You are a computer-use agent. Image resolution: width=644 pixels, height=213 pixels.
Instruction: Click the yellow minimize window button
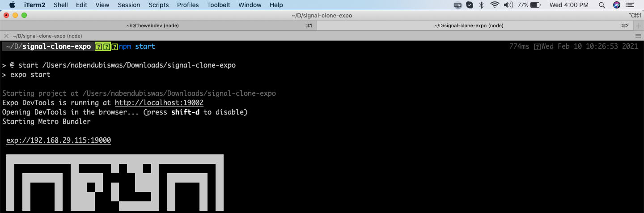tap(15, 15)
